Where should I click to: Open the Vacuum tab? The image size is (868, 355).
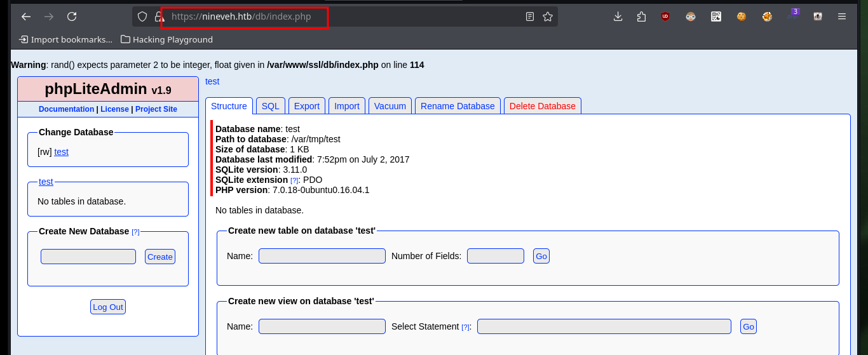390,106
